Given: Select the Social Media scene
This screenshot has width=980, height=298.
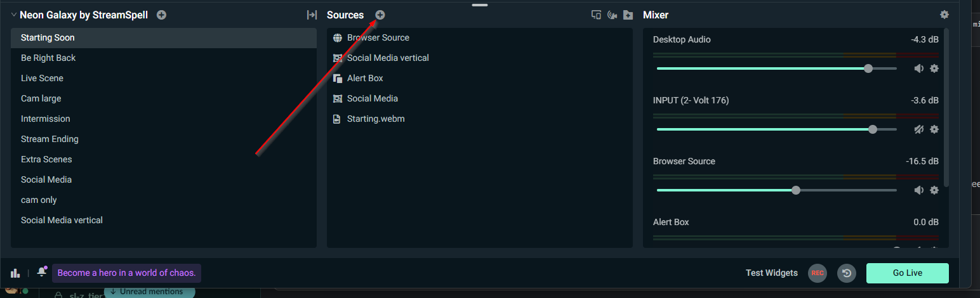Looking at the screenshot, I should (x=164, y=180).
